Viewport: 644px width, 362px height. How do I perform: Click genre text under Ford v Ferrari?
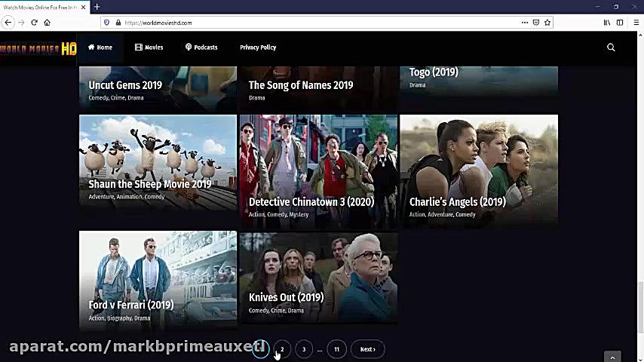[119, 318]
